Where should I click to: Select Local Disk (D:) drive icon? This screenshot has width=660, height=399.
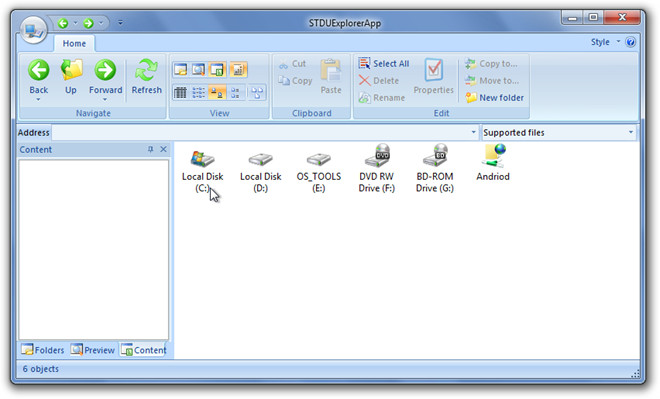pos(261,172)
